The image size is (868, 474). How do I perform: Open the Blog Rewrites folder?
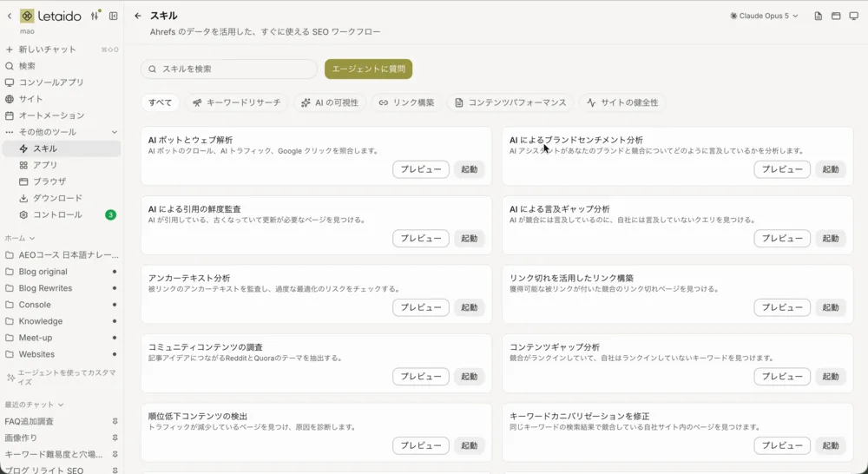click(x=62, y=288)
